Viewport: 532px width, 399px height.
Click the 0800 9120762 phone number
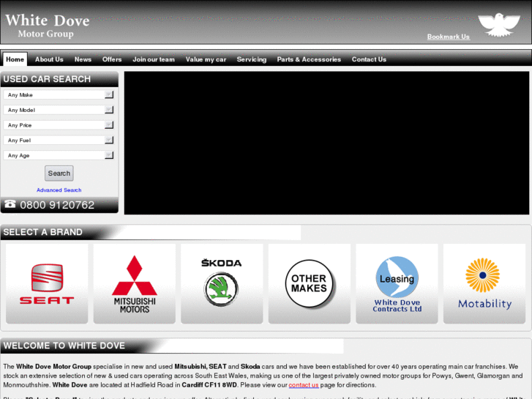click(x=57, y=205)
